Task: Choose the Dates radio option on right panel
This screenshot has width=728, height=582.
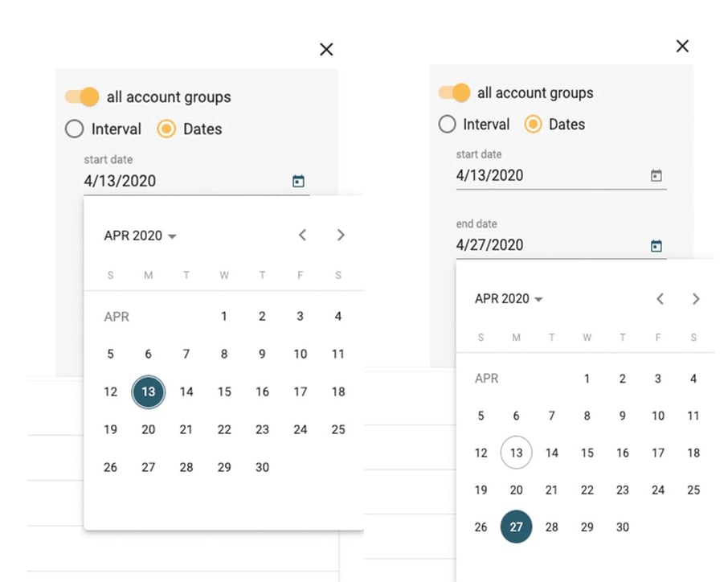Action: click(x=533, y=124)
